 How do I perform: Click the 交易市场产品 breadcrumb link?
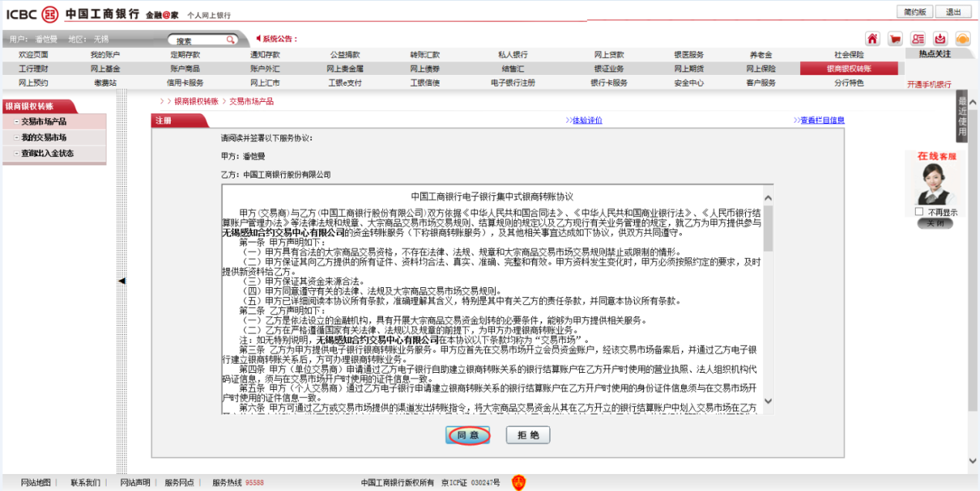252,101
